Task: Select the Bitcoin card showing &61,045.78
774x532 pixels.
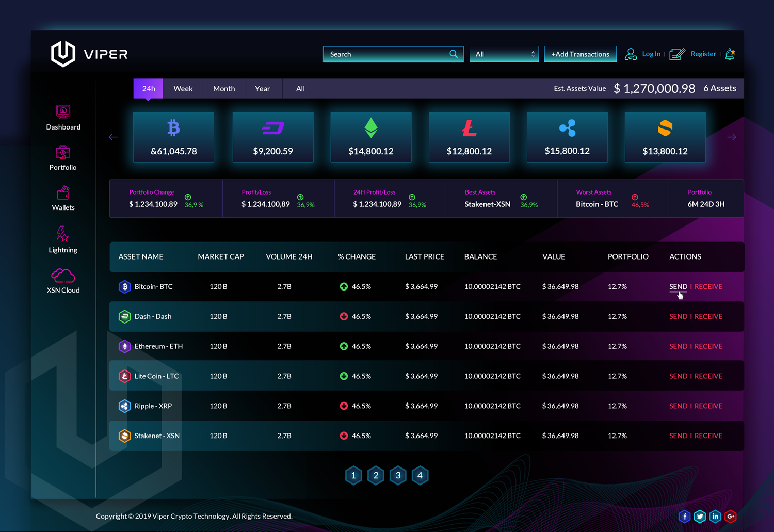Action: click(x=173, y=137)
